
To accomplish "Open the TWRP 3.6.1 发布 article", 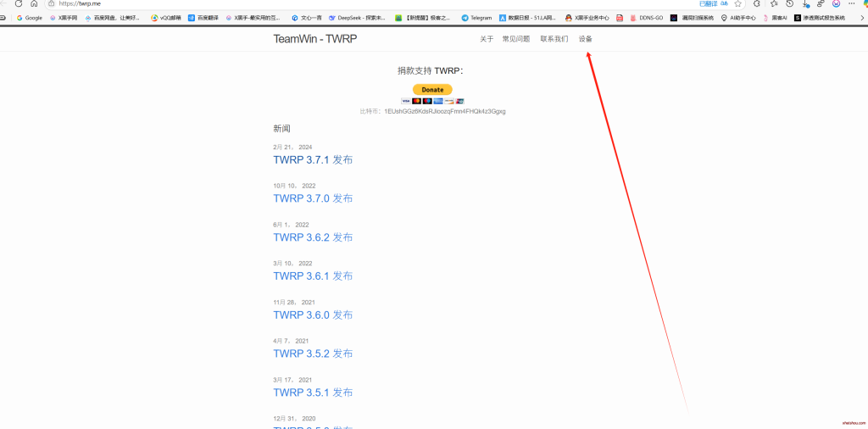I will click(x=313, y=276).
